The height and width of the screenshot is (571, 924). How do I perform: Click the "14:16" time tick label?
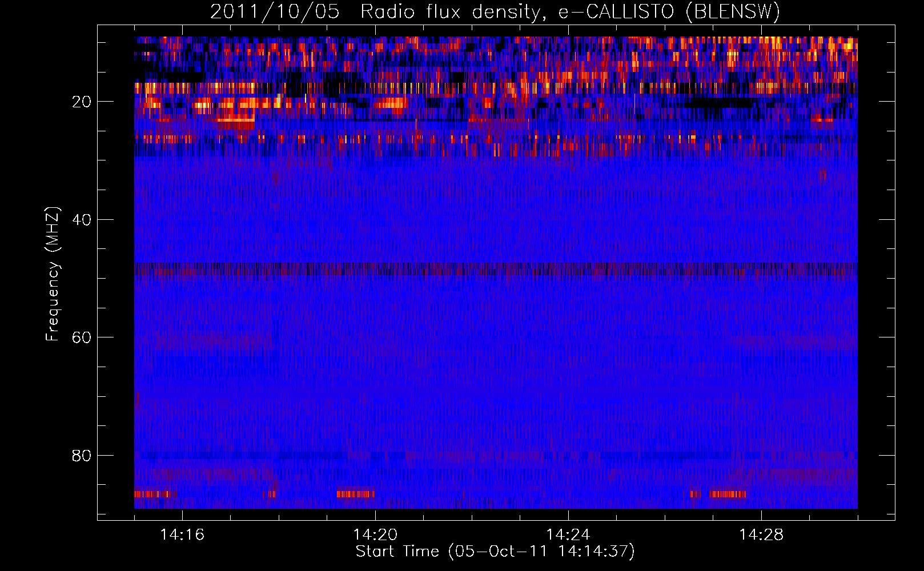pos(182,535)
